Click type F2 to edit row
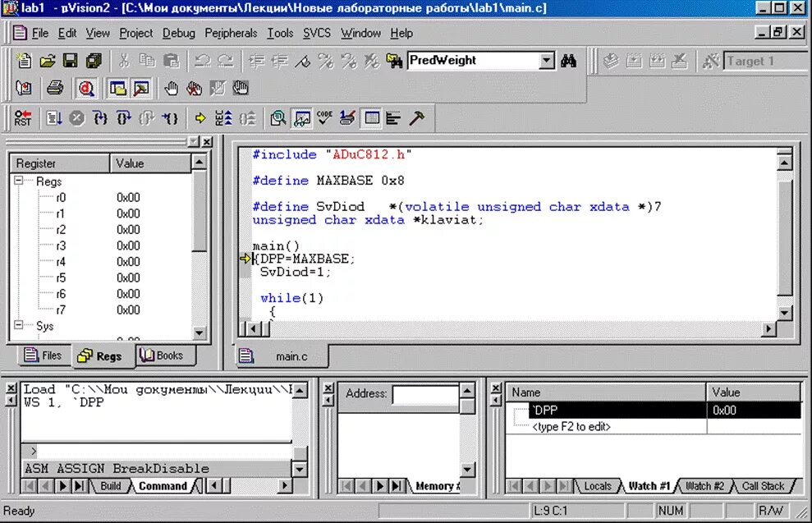This screenshot has height=523, width=812. click(654, 427)
